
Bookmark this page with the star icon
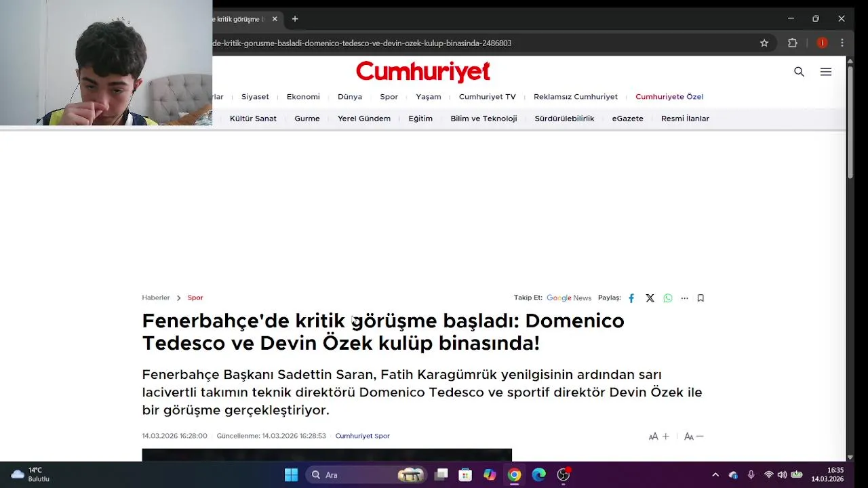tap(764, 43)
